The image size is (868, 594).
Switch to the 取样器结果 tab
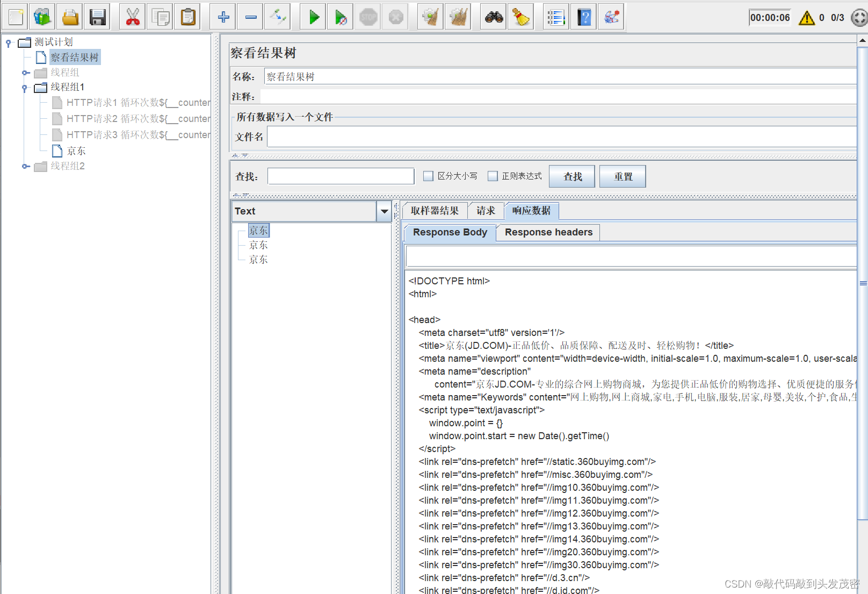click(435, 211)
